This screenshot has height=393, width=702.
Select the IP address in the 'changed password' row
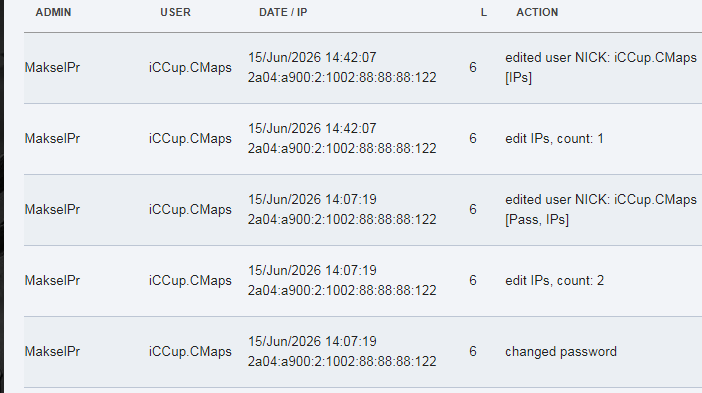tap(342, 362)
